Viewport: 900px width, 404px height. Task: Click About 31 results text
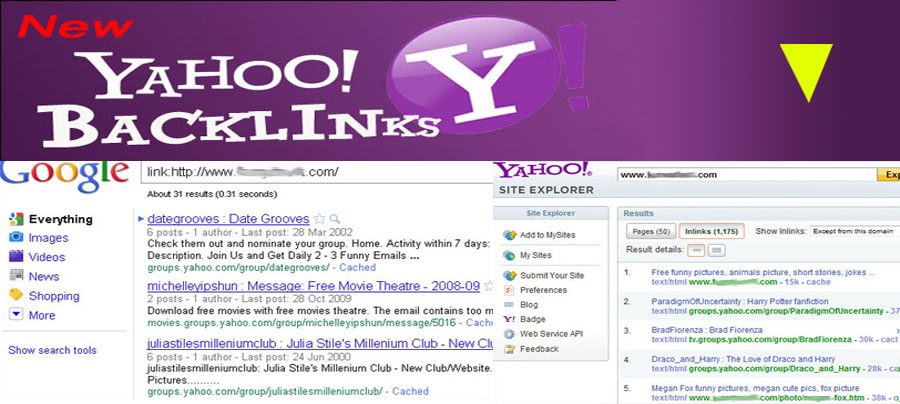pyautogui.click(x=212, y=194)
